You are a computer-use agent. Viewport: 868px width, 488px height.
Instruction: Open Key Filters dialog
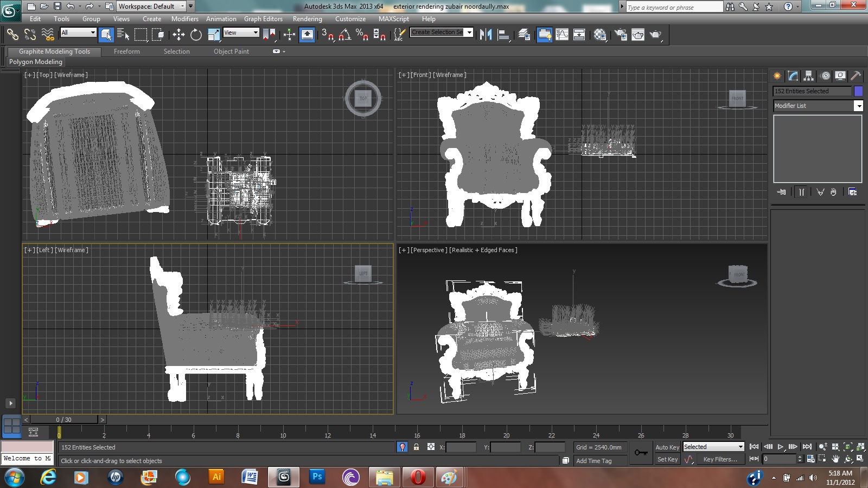pyautogui.click(x=720, y=459)
